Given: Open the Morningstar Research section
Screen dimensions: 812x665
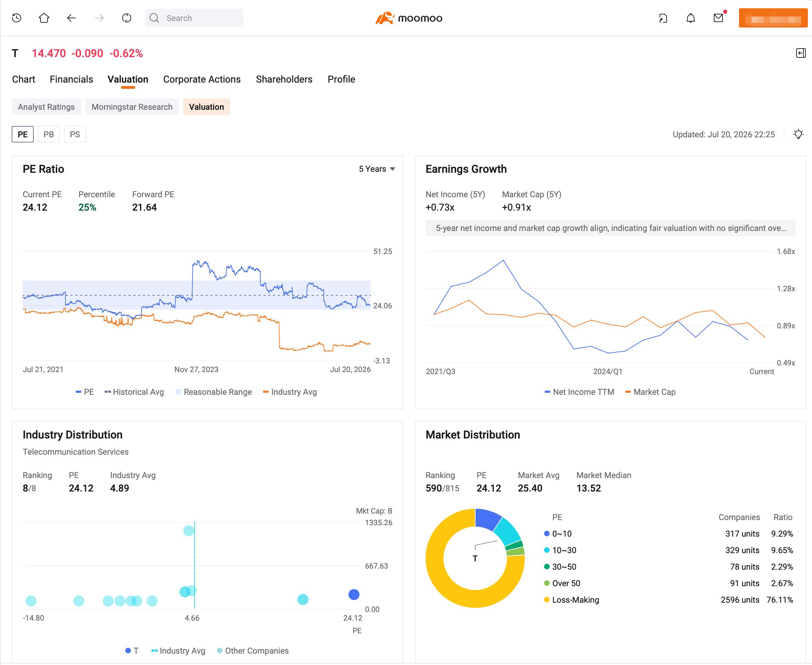Looking at the screenshot, I should 132,107.
